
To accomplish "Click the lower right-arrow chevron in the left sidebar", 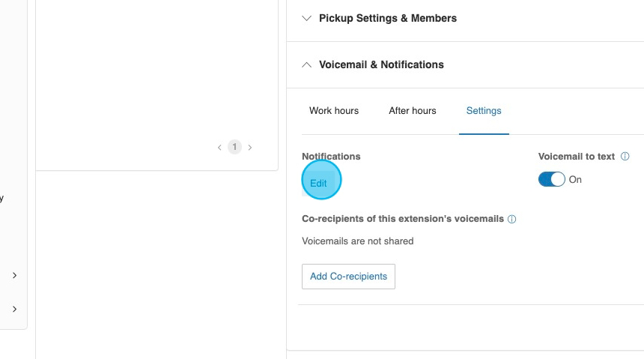I will click(14, 309).
